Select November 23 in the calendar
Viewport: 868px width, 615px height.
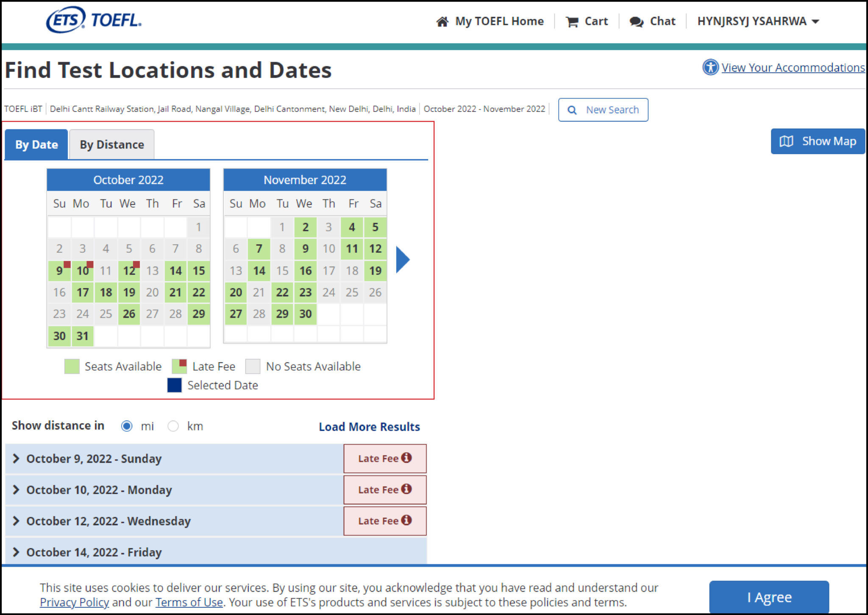click(306, 292)
